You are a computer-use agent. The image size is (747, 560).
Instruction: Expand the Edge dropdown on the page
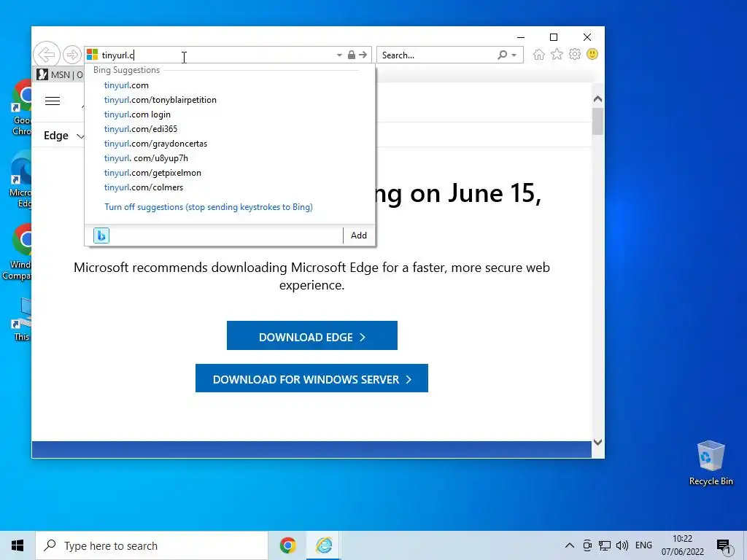click(x=63, y=136)
